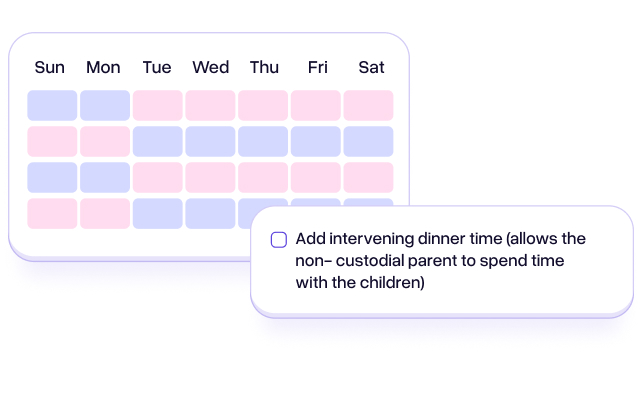Click the pink Sunday cell in fourth week
Screen dimensions: 641x404
coord(52,213)
